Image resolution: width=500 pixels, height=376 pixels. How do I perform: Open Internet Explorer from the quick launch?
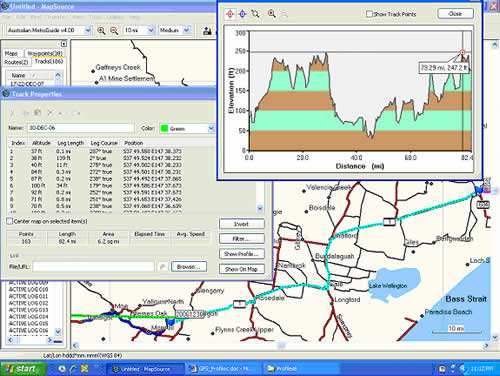tap(73, 369)
